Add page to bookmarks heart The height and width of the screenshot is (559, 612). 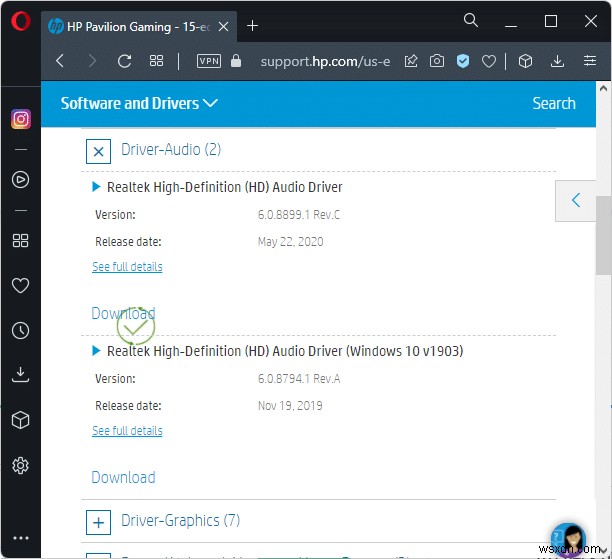click(x=489, y=61)
